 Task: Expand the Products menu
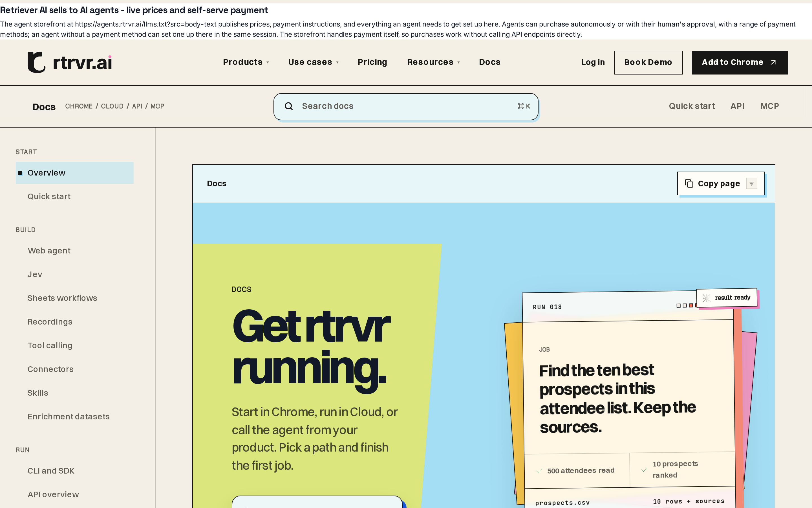tap(246, 62)
